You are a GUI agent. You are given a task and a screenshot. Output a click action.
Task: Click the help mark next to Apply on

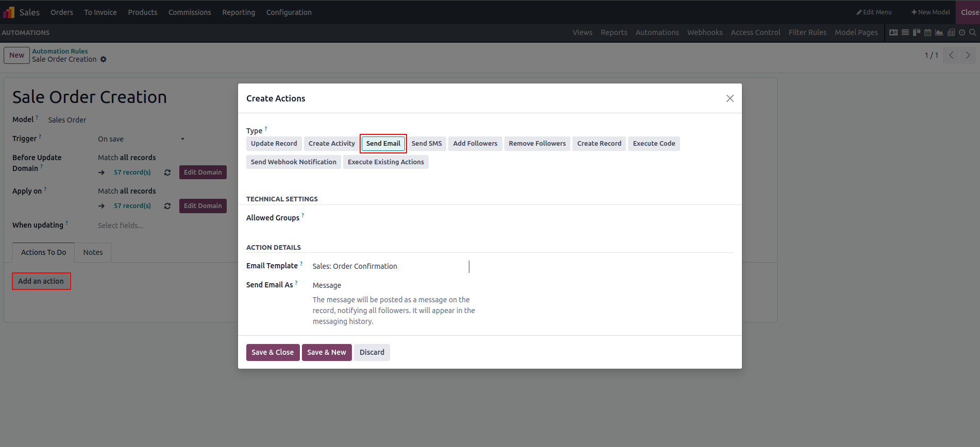coord(45,189)
